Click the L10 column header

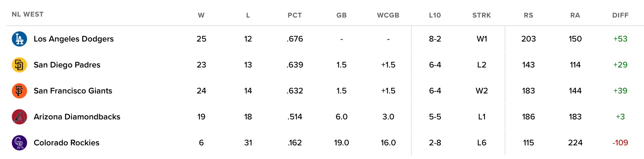click(x=435, y=15)
